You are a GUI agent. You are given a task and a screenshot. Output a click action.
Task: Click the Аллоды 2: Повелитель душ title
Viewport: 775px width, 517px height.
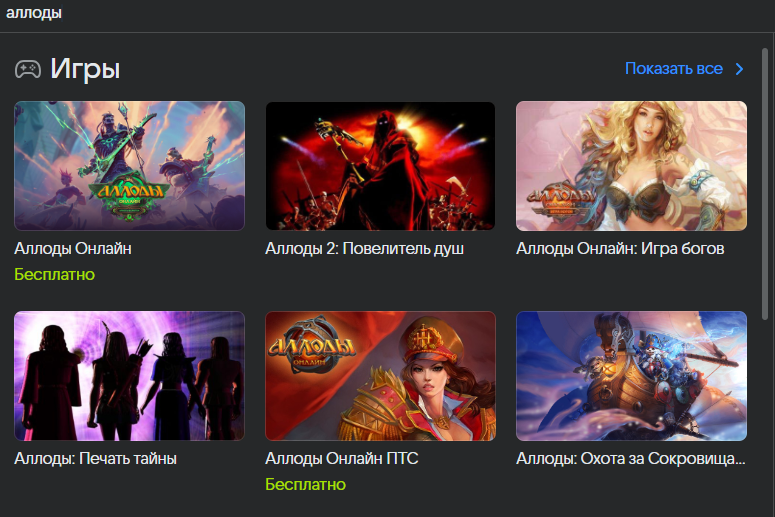pos(364,249)
